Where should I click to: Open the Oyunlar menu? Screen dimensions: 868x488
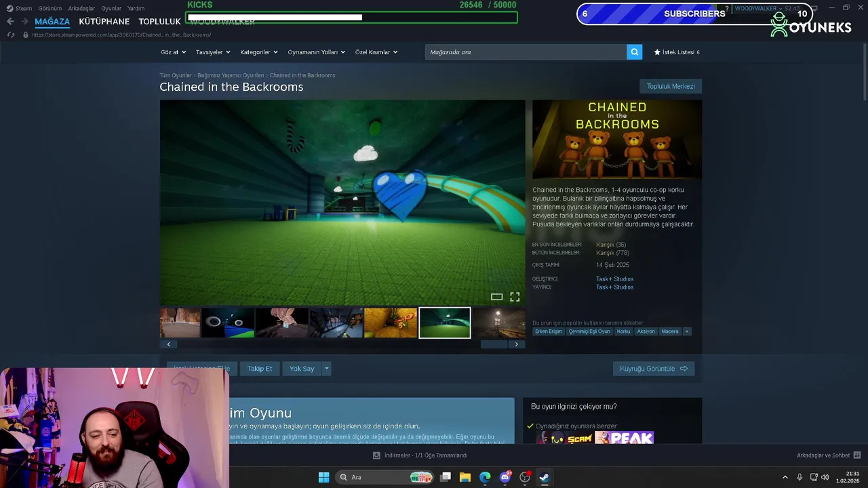111,8
